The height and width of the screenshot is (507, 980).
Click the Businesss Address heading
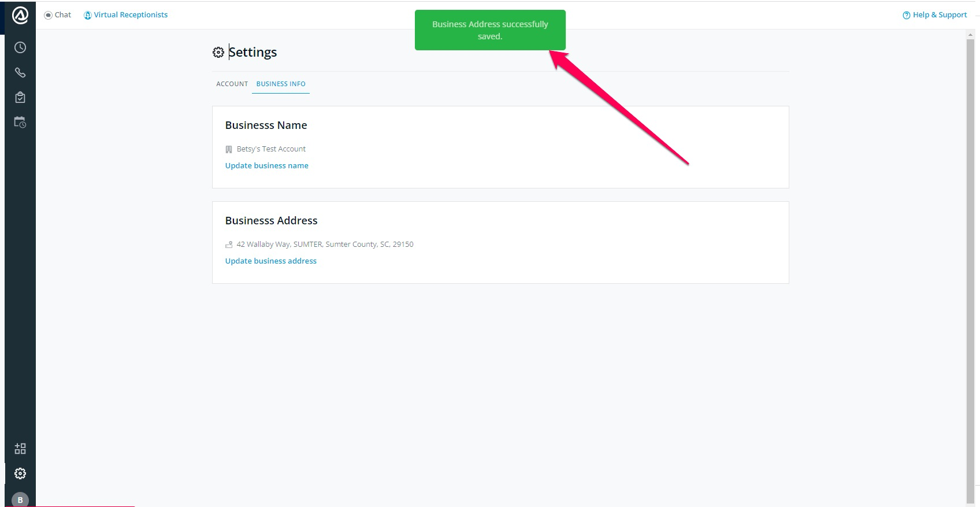point(272,220)
